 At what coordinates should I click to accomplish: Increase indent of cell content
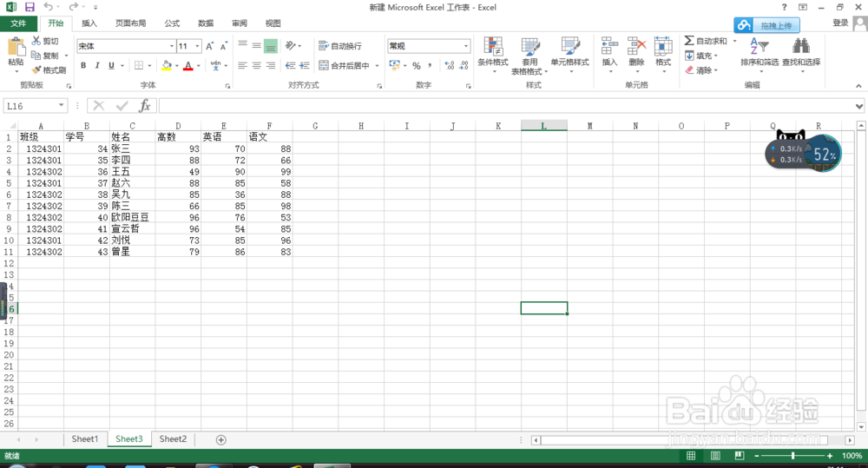tap(305, 65)
